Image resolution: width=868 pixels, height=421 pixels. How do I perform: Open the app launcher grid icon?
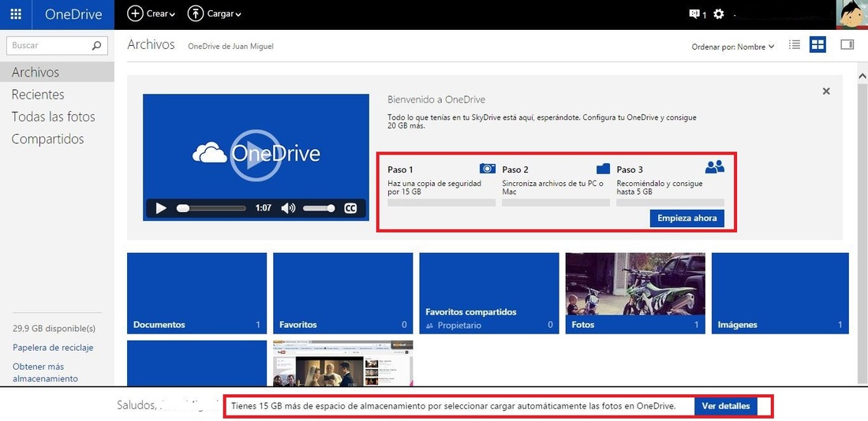[x=16, y=14]
